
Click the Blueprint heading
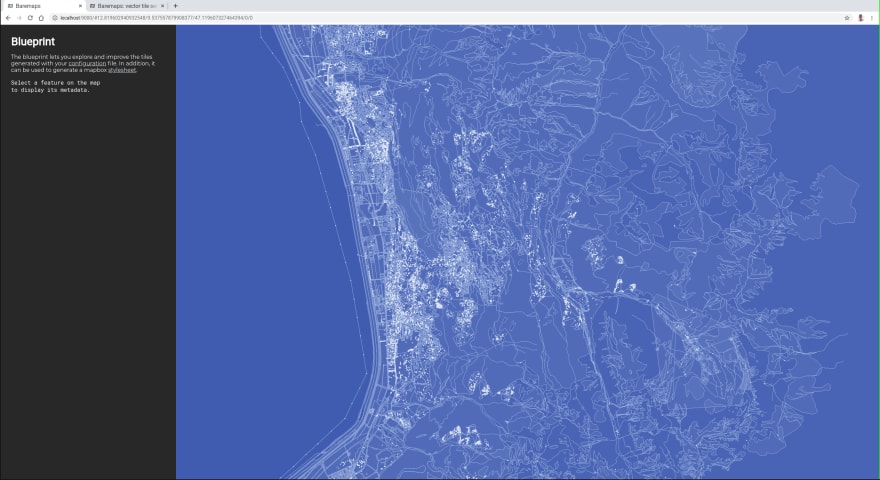click(x=33, y=42)
